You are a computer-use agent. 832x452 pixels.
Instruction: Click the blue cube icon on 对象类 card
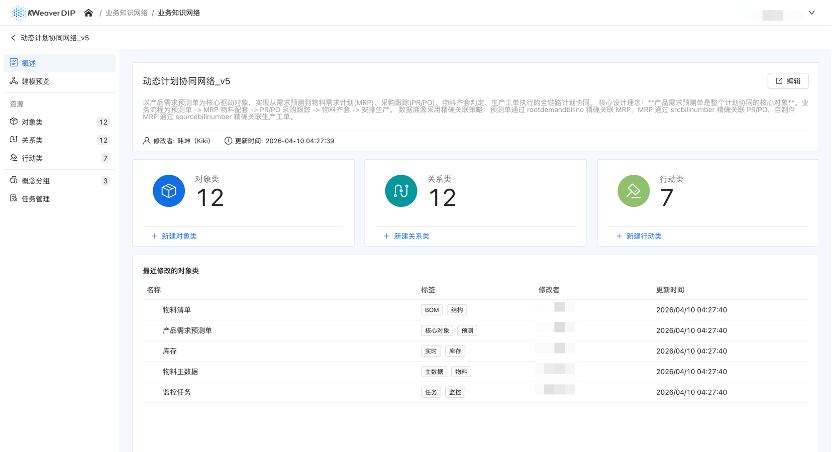pos(169,191)
